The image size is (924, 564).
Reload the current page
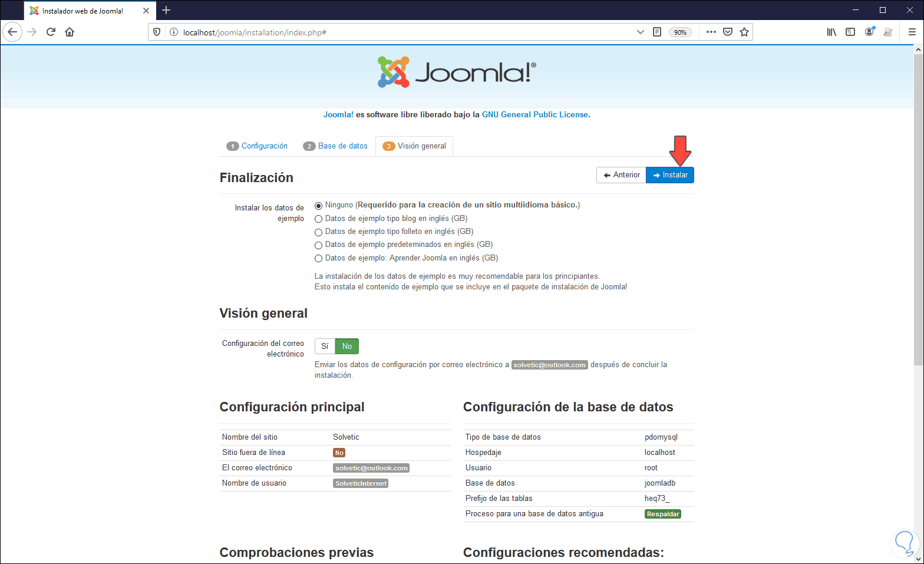(x=51, y=32)
